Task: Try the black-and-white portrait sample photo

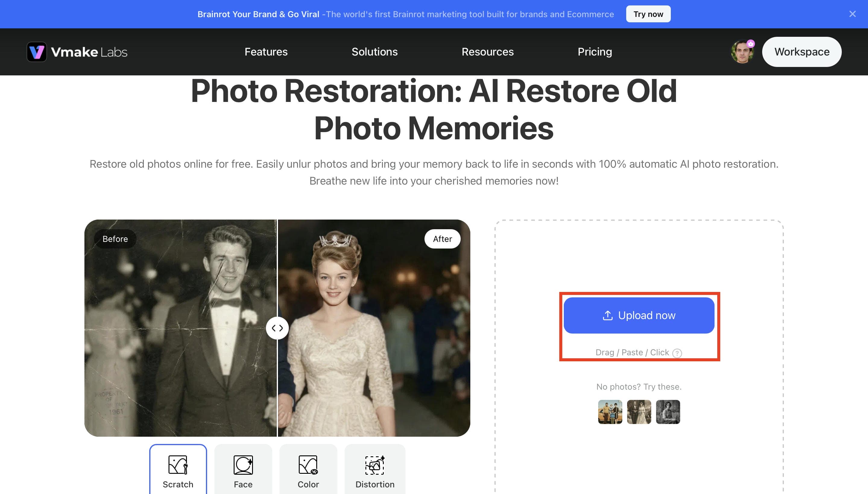Action: tap(668, 412)
